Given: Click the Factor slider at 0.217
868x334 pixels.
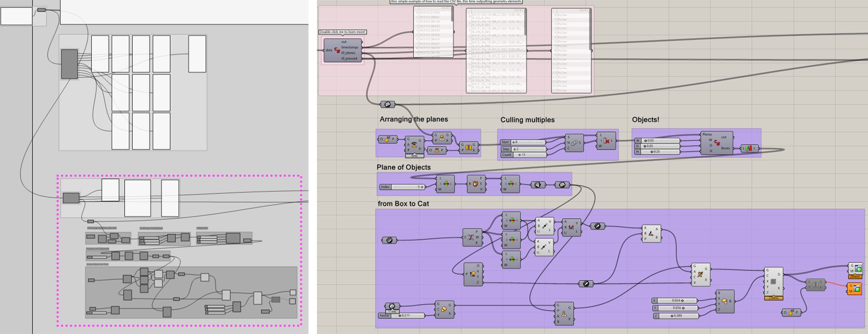Looking at the screenshot, I should click(402, 315).
